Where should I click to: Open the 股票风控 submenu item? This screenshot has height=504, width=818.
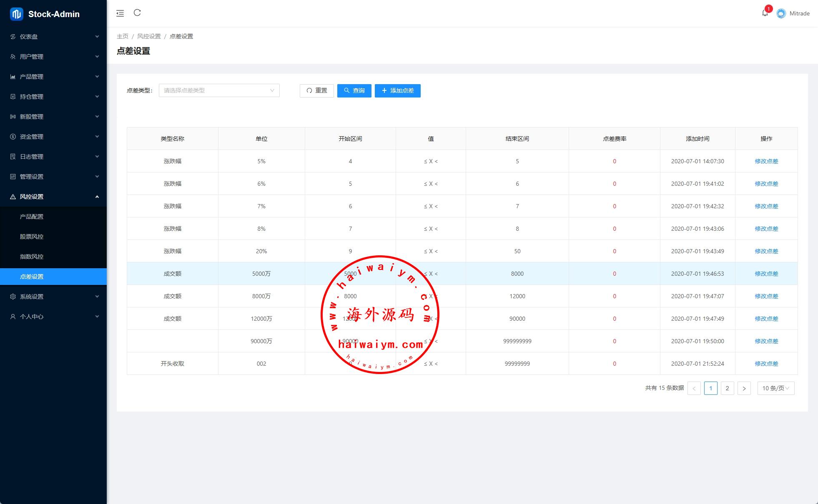[32, 237]
